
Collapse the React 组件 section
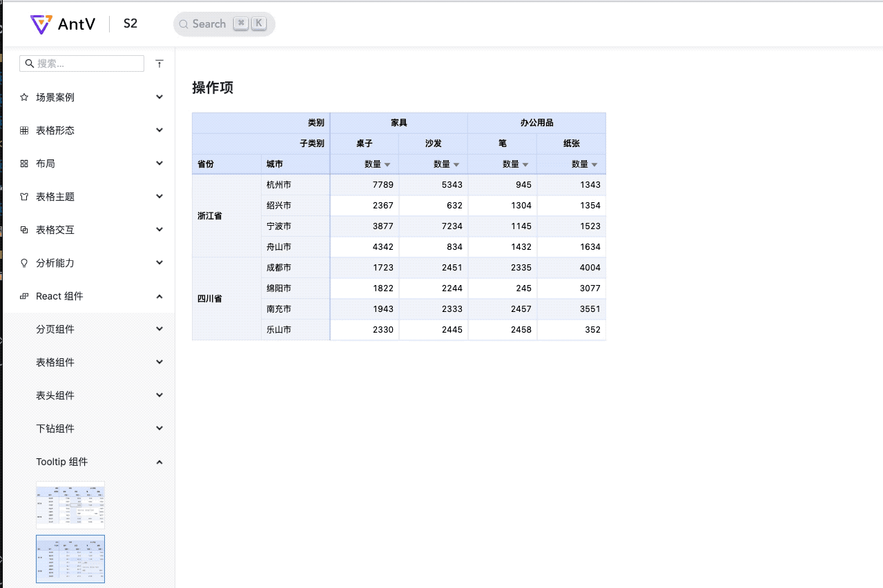(159, 295)
